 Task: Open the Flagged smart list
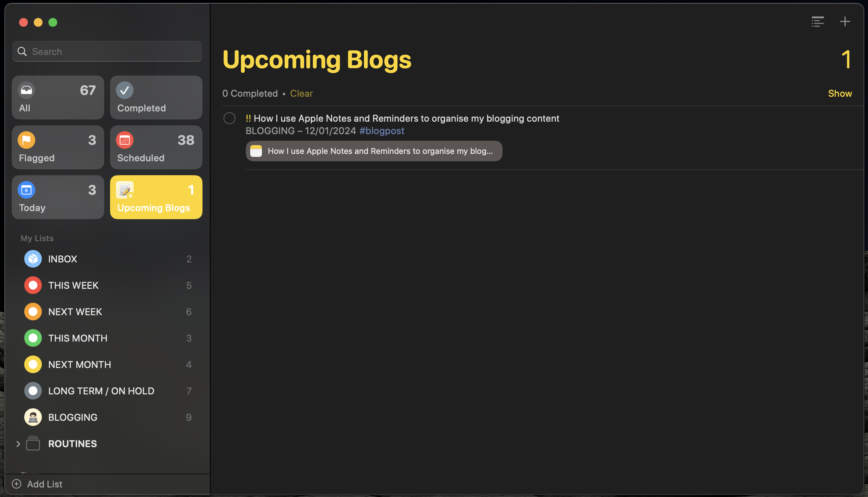58,147
